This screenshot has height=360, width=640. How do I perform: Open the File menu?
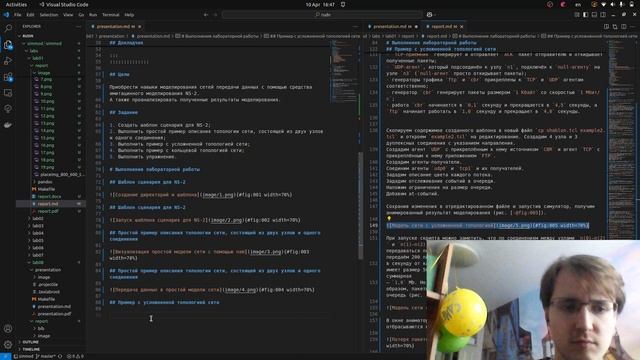click(x=18, y=15)
